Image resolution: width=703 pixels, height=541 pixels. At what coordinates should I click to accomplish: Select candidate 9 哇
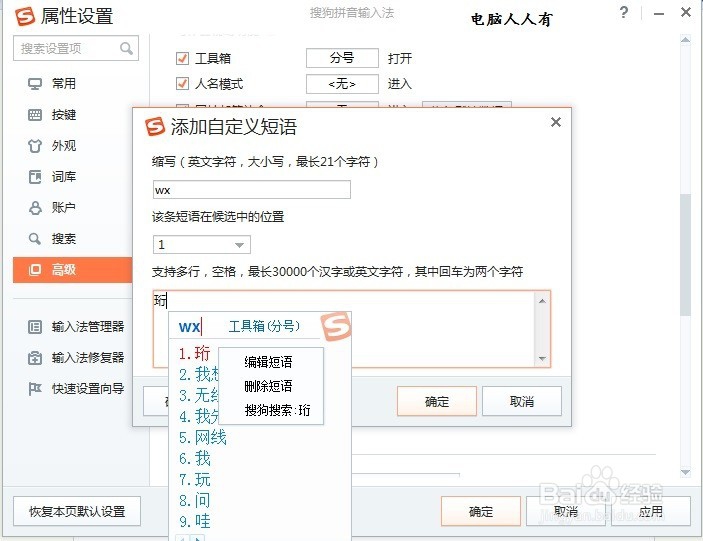click(195, 521)
